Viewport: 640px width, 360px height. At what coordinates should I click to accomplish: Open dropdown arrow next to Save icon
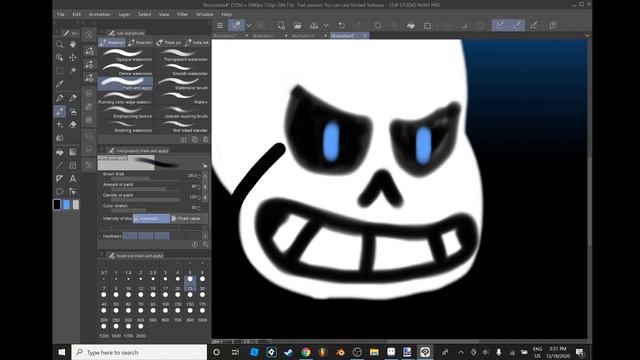click(x=326, y=25)
